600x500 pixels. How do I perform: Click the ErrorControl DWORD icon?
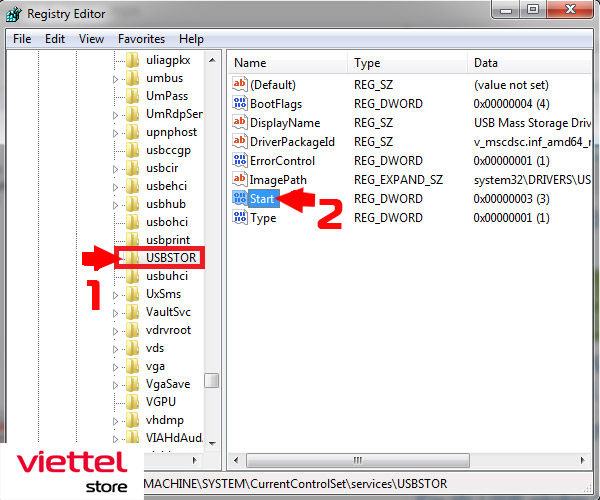(x=240, y=161)
